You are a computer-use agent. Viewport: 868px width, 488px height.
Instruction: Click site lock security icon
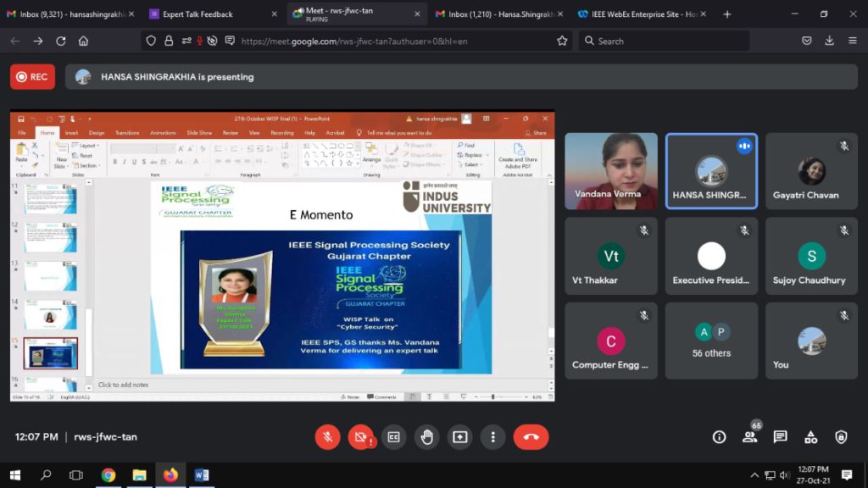coord(169,41)
